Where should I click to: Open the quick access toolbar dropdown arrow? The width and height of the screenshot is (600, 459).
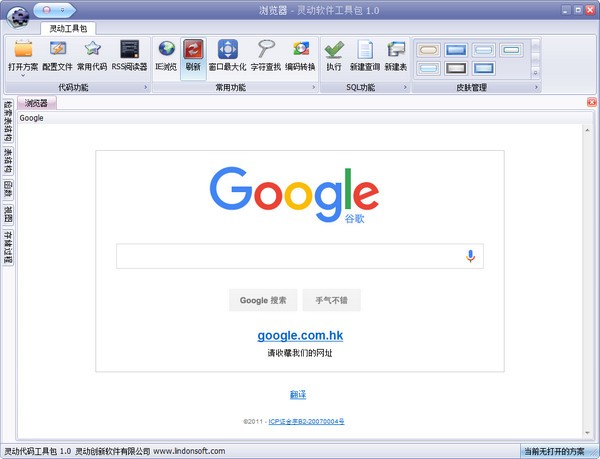pos(62,10)
